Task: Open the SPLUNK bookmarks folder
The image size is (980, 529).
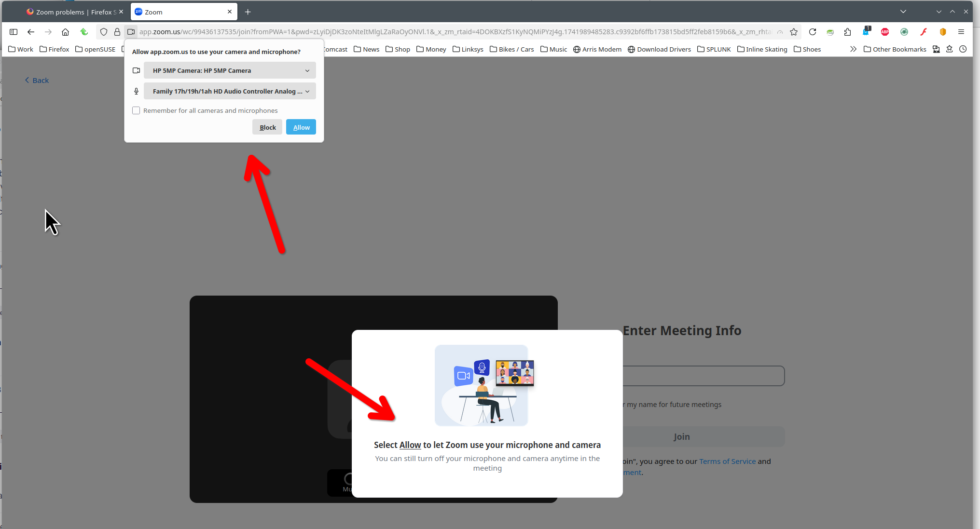Action: 714,49
